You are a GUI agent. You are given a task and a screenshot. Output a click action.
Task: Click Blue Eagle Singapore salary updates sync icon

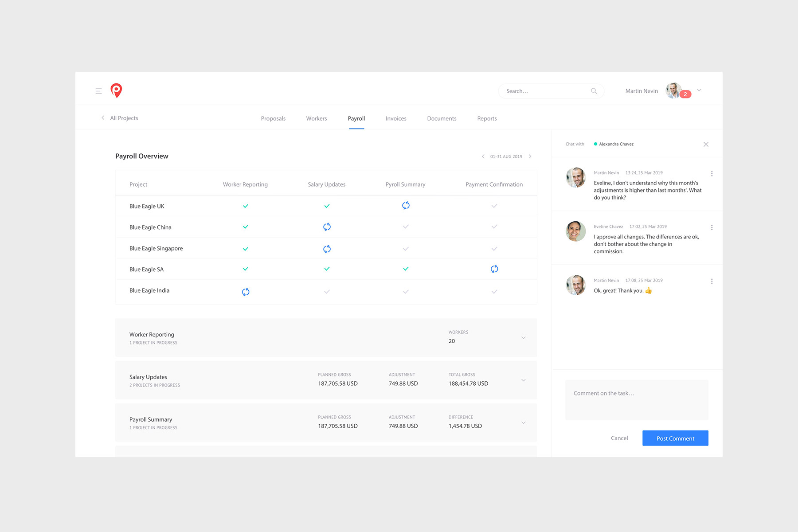[x=327, y=249]
